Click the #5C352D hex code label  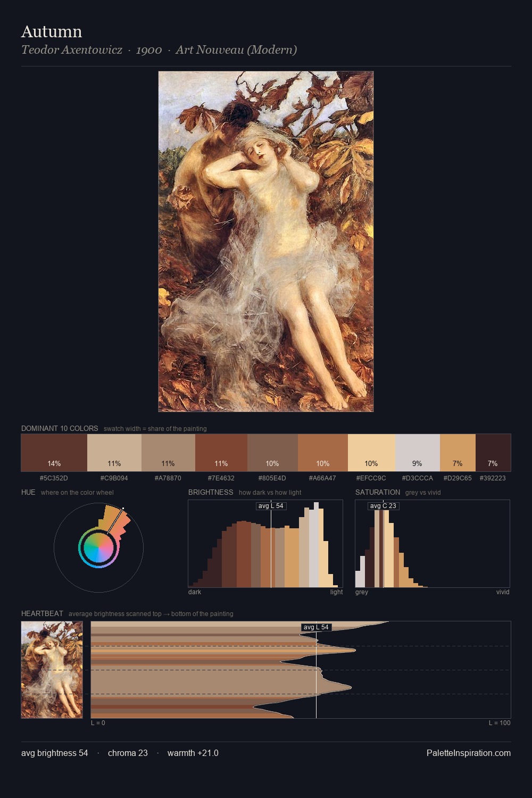click(54, 478)
